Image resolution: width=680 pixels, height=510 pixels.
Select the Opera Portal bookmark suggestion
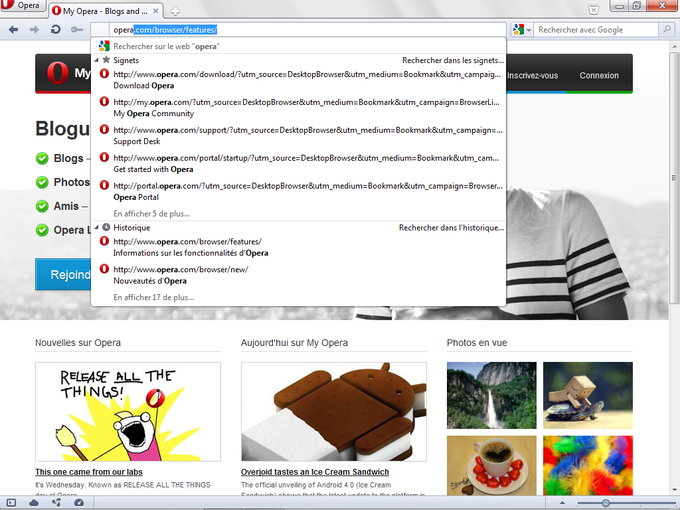(x=298, y=191)
